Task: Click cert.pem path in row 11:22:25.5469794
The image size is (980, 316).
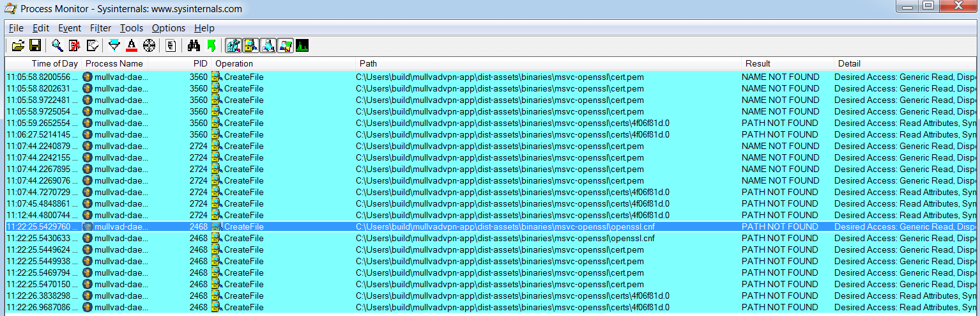Action: (500, 273)
